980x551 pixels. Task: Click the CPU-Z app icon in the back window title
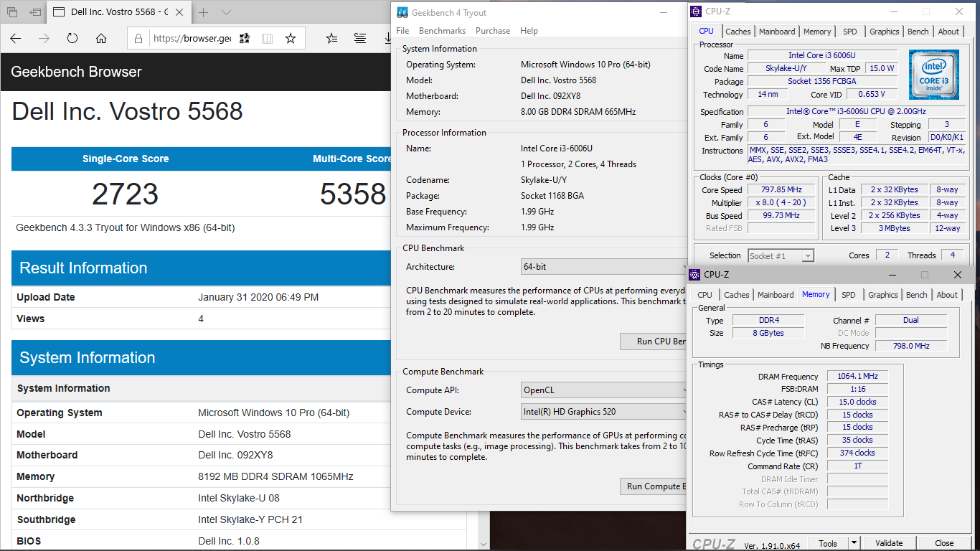click(x=694, y=11)
